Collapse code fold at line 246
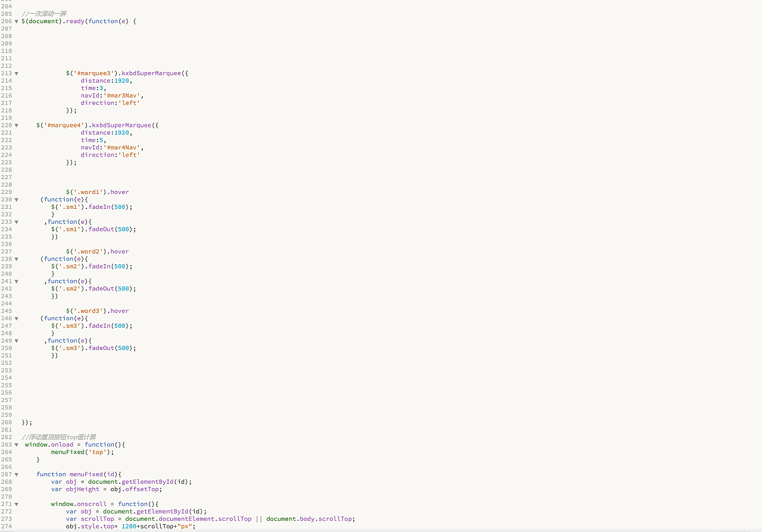The height and width of the screenshot is (532, 762). click(x=16, y=319)
